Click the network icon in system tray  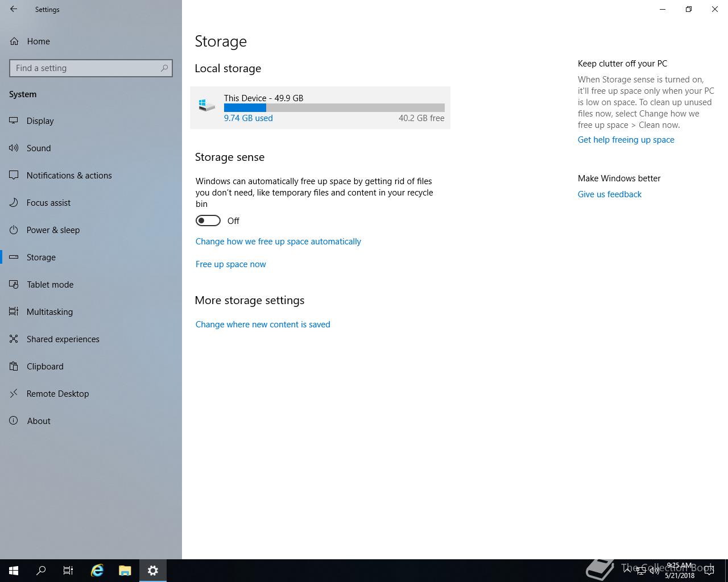coord(640,570)
